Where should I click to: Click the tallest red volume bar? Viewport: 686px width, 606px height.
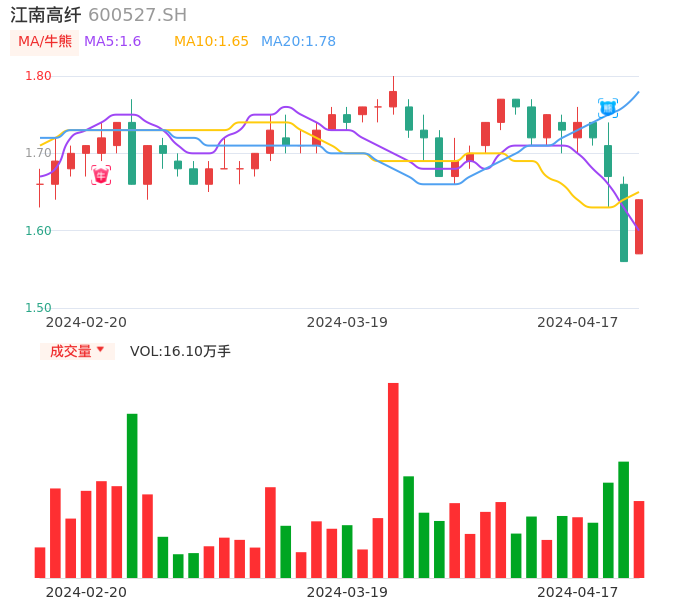pos(393,480)
